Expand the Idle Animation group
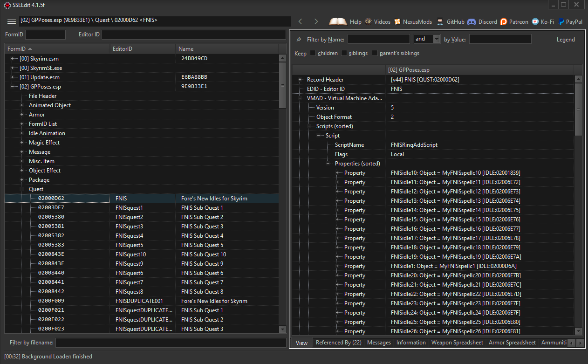The height and width of the screenshot is (364, 588). point(22,133)
